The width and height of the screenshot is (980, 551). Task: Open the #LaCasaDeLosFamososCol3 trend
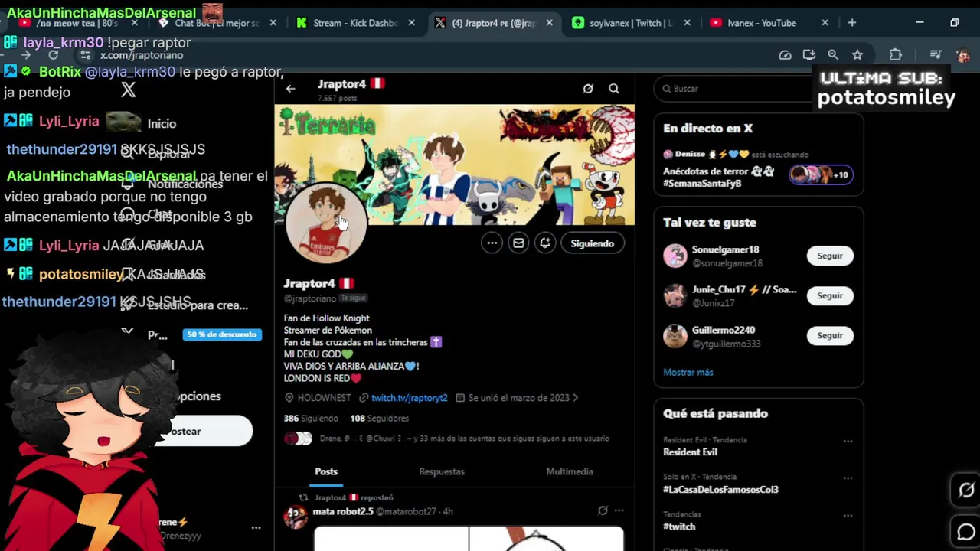(x=720, y=489)
